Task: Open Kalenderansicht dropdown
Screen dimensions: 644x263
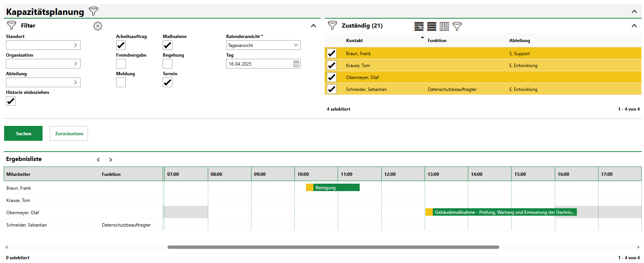Action: 296,45
